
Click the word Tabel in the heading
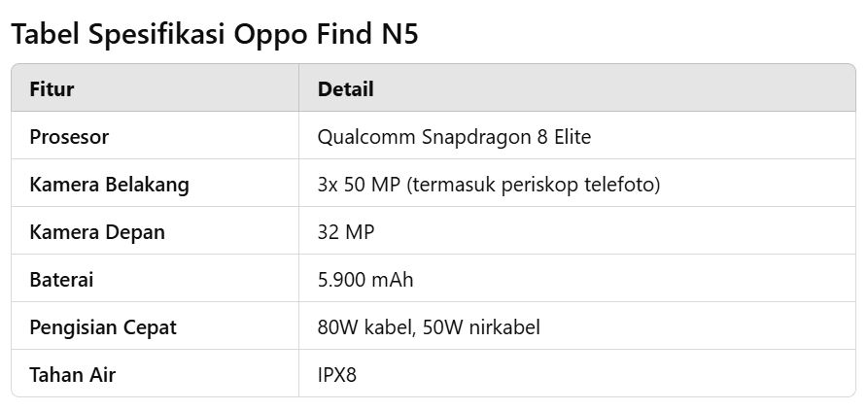(x=42, y=34)
